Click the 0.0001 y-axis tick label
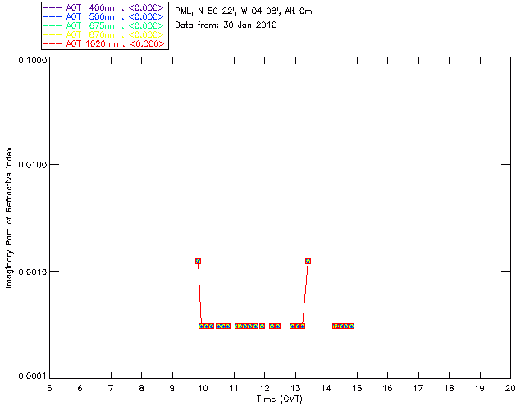 click(x=33, y=377)
